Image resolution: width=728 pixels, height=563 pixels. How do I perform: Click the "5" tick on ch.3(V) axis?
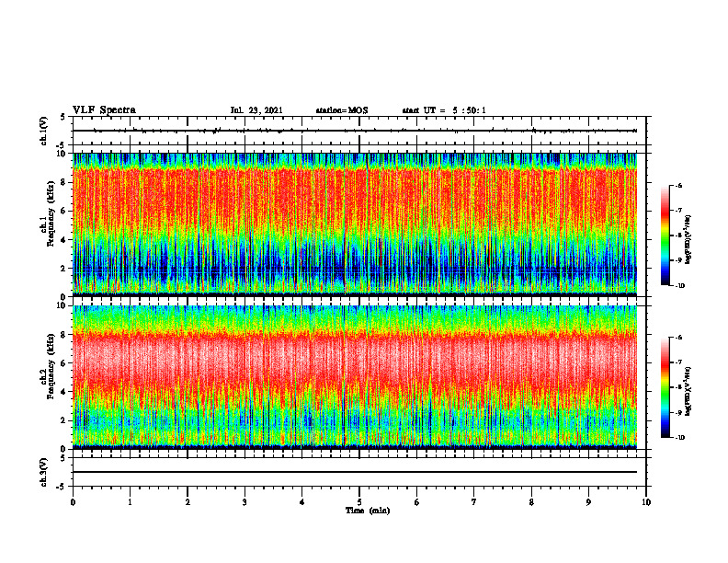[63, 458]
